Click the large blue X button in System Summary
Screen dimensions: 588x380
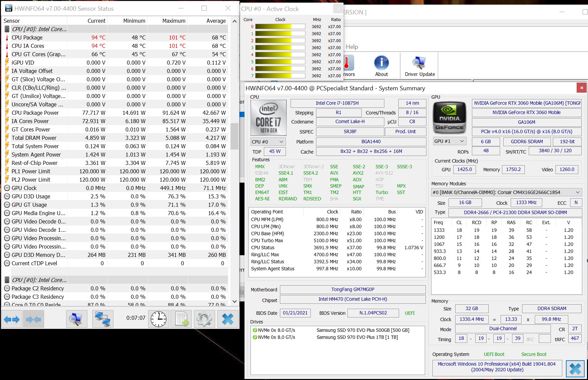tap(575, 369)
